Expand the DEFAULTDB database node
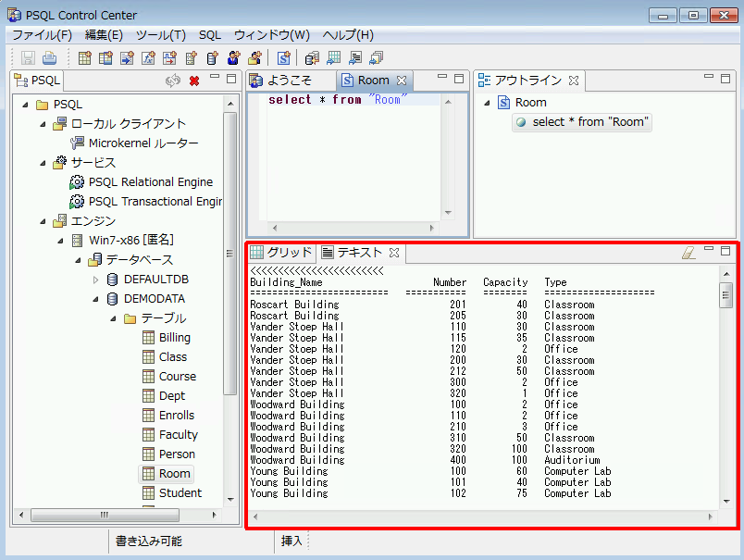This screenshot has height=560, width=744. (95, 280)
